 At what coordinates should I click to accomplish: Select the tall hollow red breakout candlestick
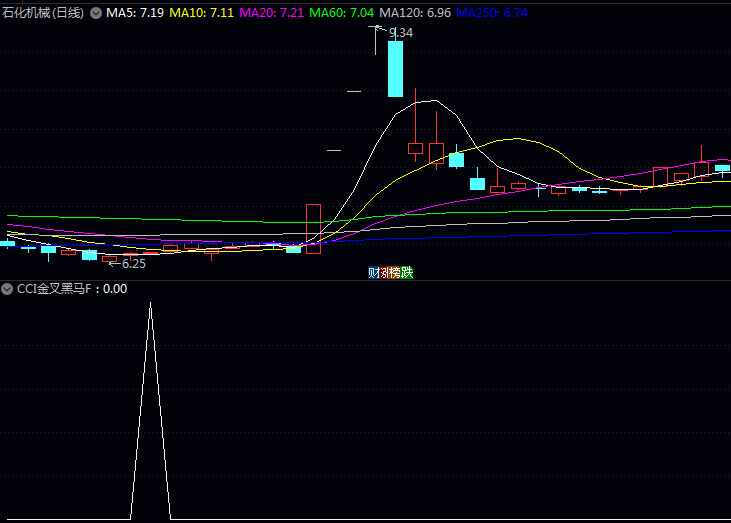pyautogui.click(x=313, y=228)
